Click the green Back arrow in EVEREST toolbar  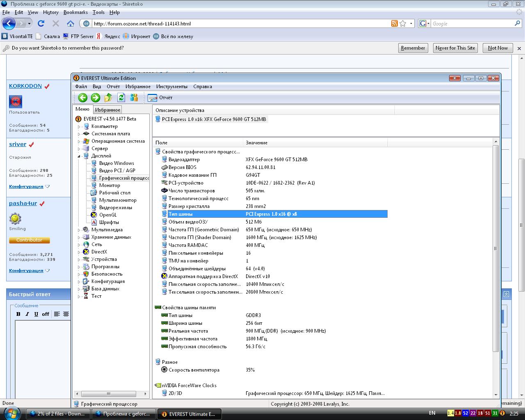[83, 98]
